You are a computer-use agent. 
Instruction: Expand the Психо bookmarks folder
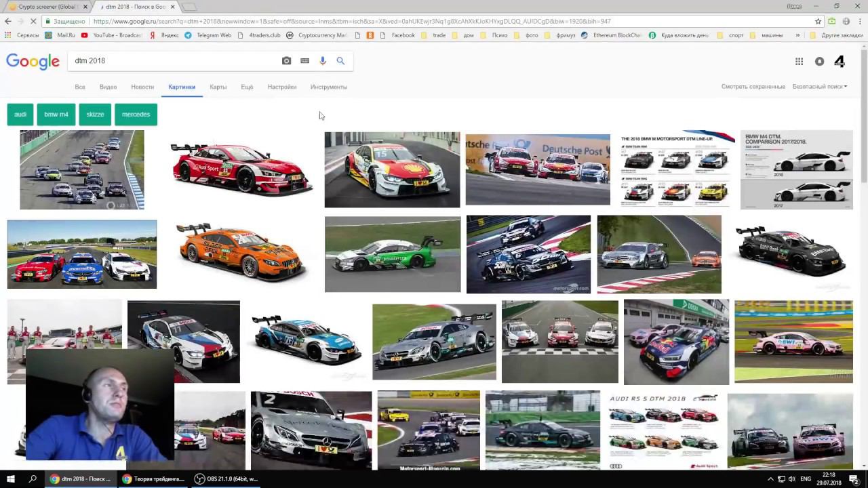[x=494, y=35]
